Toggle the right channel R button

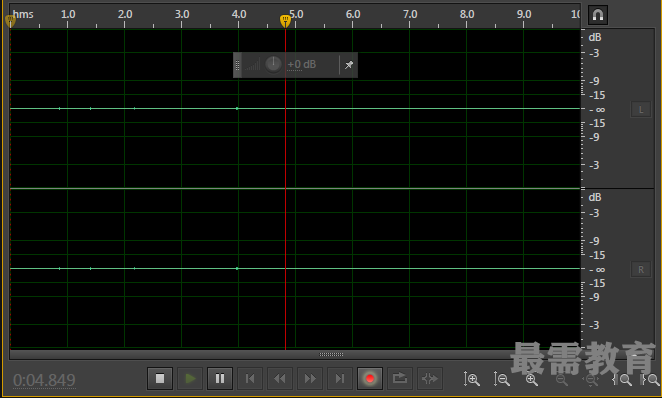pyautogui.click(x=640, y=269)
